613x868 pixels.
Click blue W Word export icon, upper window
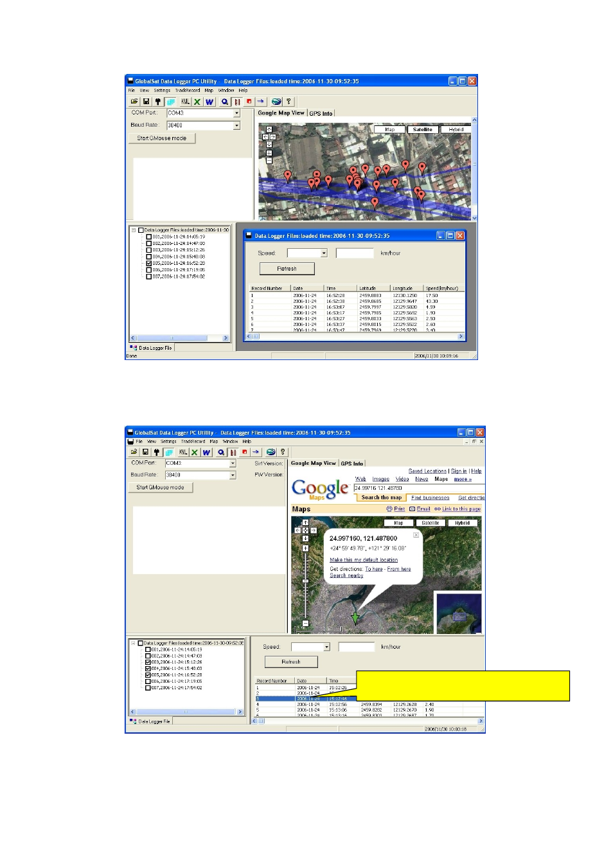coord(209,102)
